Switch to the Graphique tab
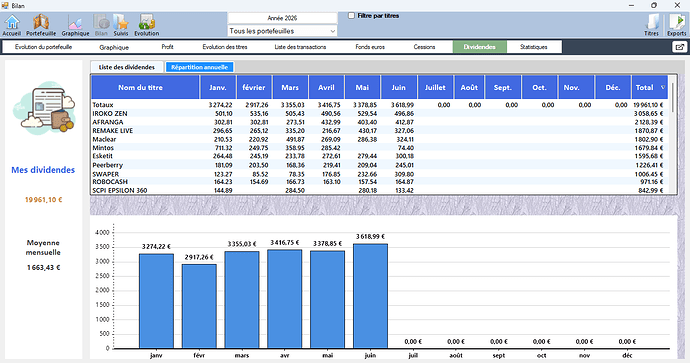 (x=114, y=47)
